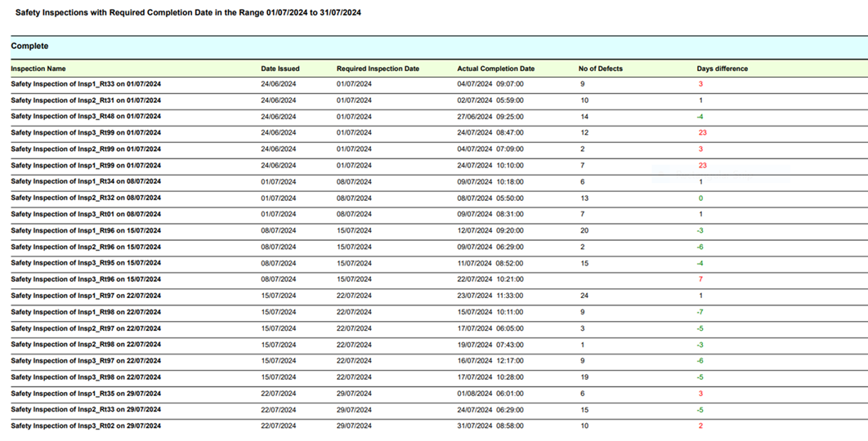
Task: Click completion date 02/07/2024 05:59:00
Action: click(490, 100)
